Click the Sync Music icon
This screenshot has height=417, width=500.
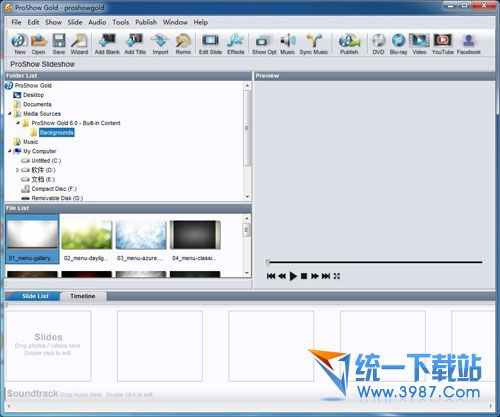coord(314,44)
